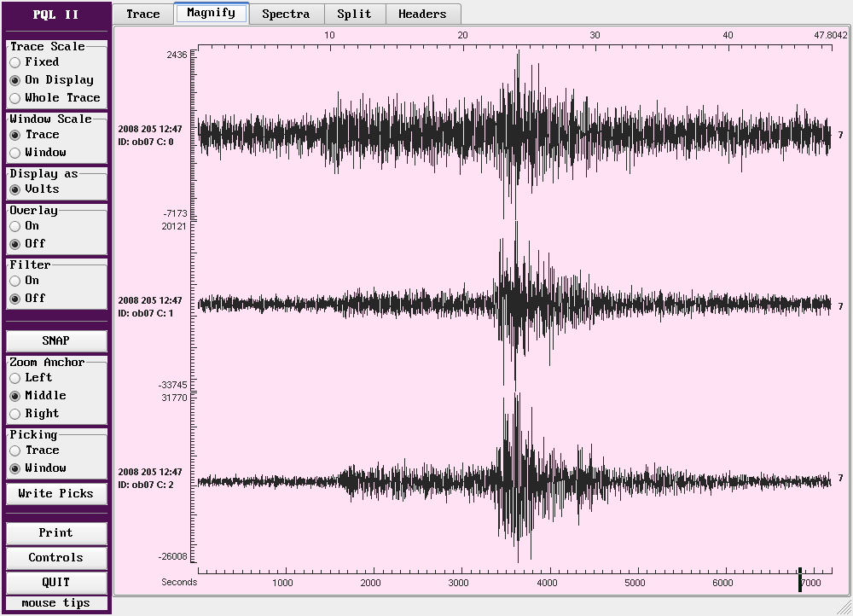Viewport: 853px width, 616px height.
Task: Click the SNAP button
Action: tap(56, 340)
